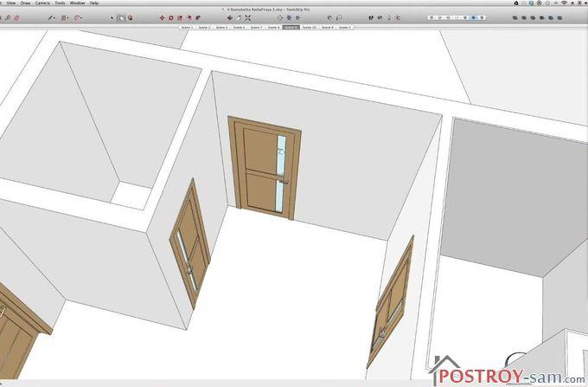588x387 pixels.
Task: Pick the Paint Bucket tool
Action: 129,17
